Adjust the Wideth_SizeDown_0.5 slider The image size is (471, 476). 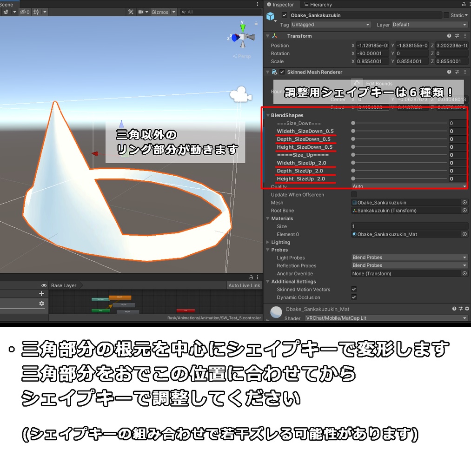click(x=400, y=131)
